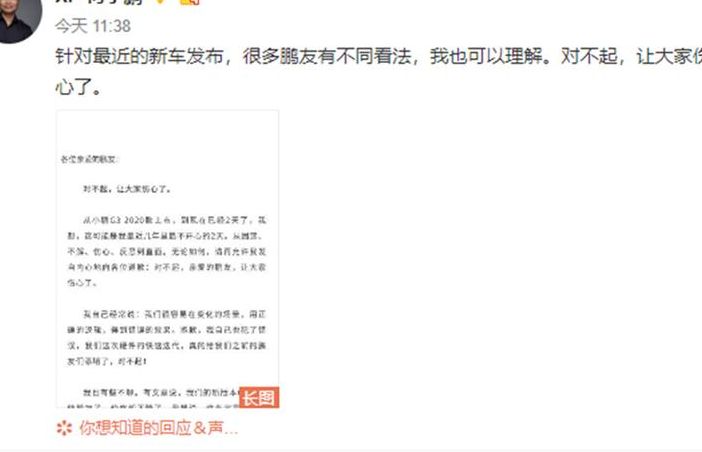The image size is (702, 452).
Task: Click the letter's greeting line in thumbnail
Action: [89, 159]
